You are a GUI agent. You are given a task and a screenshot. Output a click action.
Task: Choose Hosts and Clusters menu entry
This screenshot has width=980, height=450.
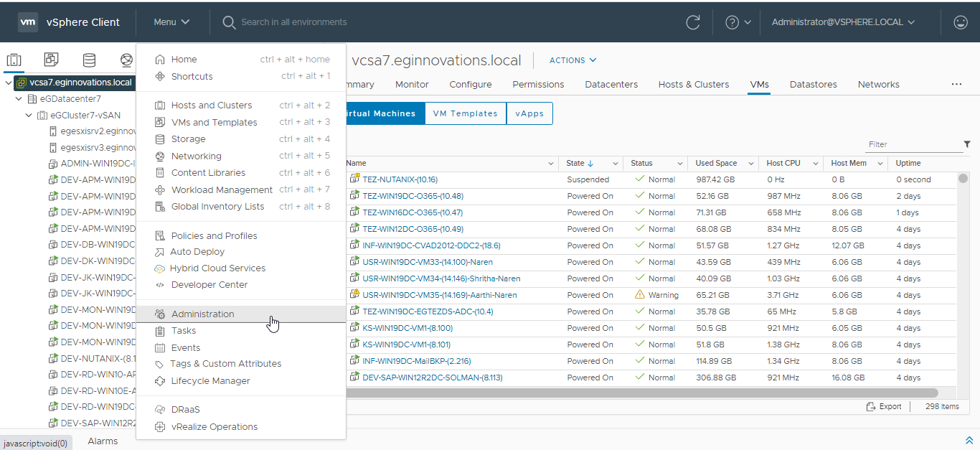pos(241,105)
